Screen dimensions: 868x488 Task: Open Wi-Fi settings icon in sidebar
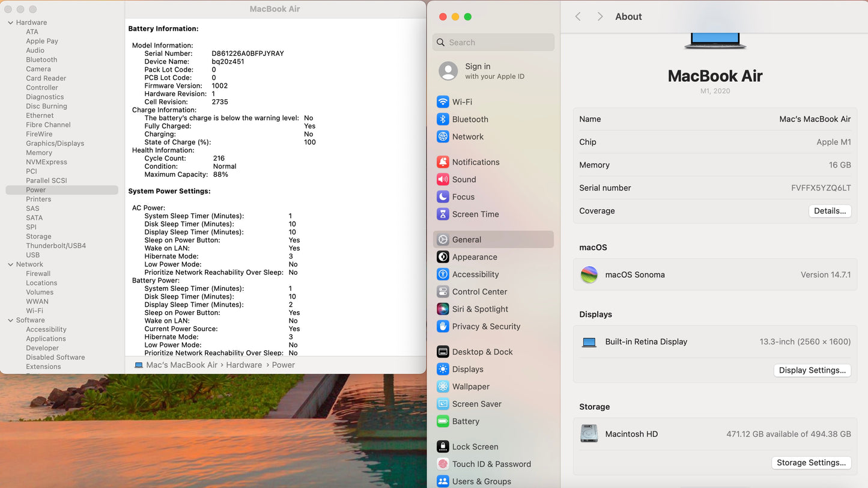click(443, 102)
